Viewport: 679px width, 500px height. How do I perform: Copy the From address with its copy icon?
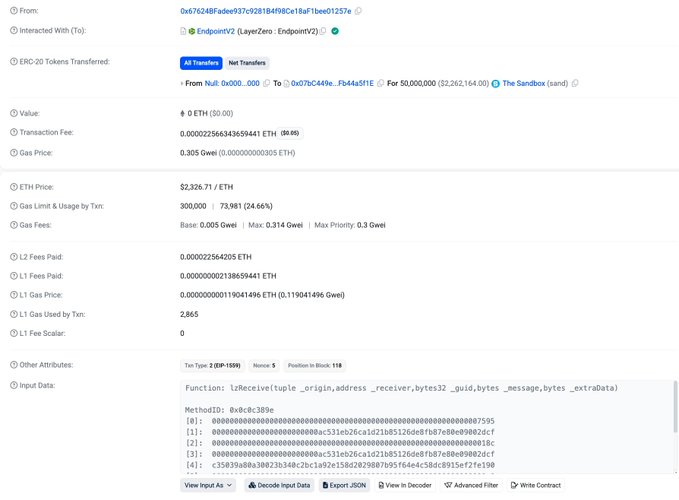358,11
